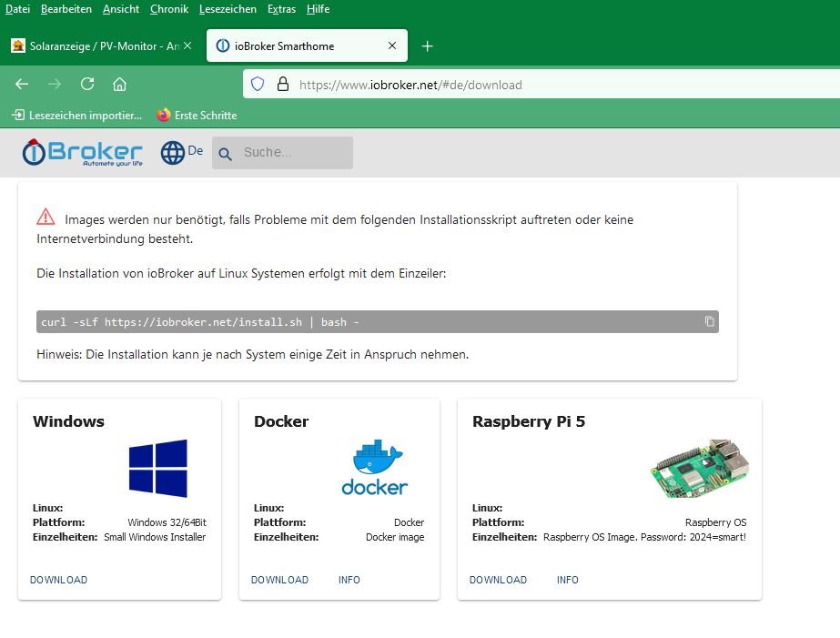Open INFO link for Docker

349,580
